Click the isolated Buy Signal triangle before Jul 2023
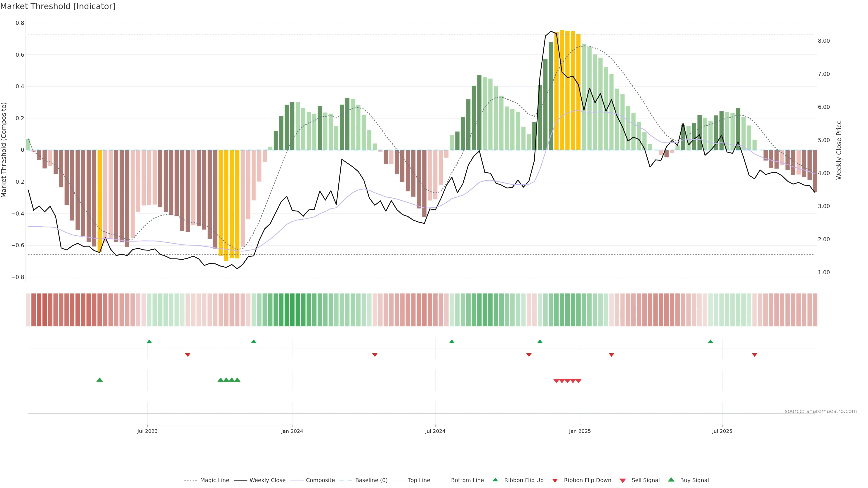The image size is (868, 488). point(99,380)
